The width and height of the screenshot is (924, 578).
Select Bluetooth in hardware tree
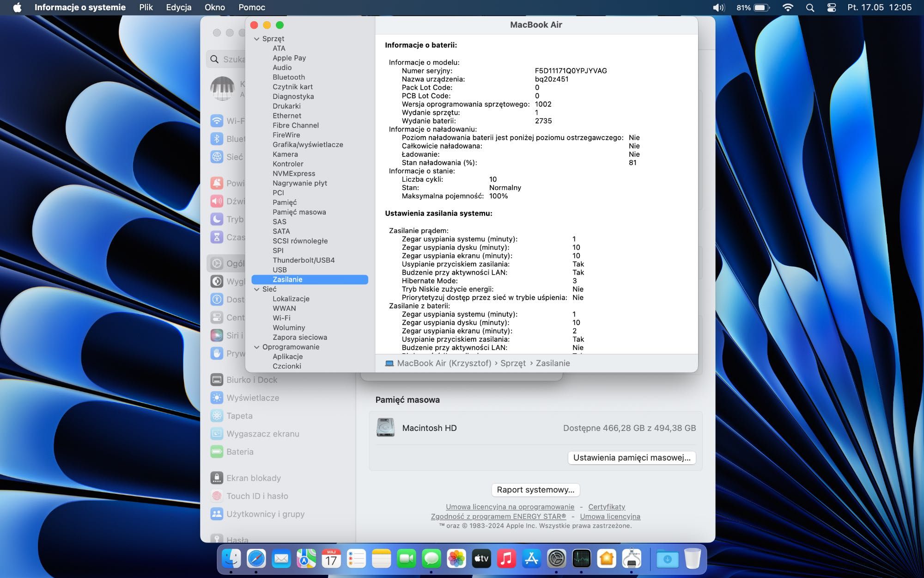[289, 77]
